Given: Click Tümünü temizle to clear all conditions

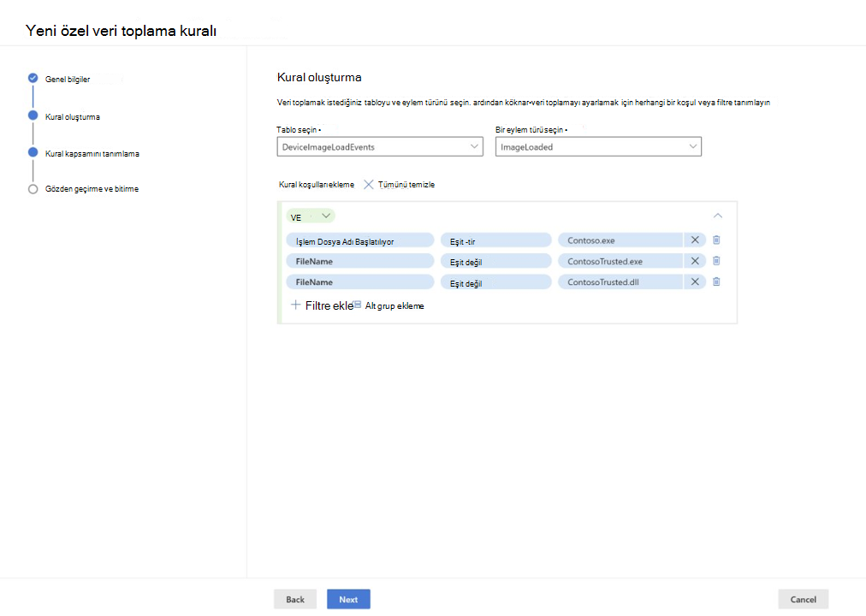Looking at the screenshot, I should (x=406, y=184).
